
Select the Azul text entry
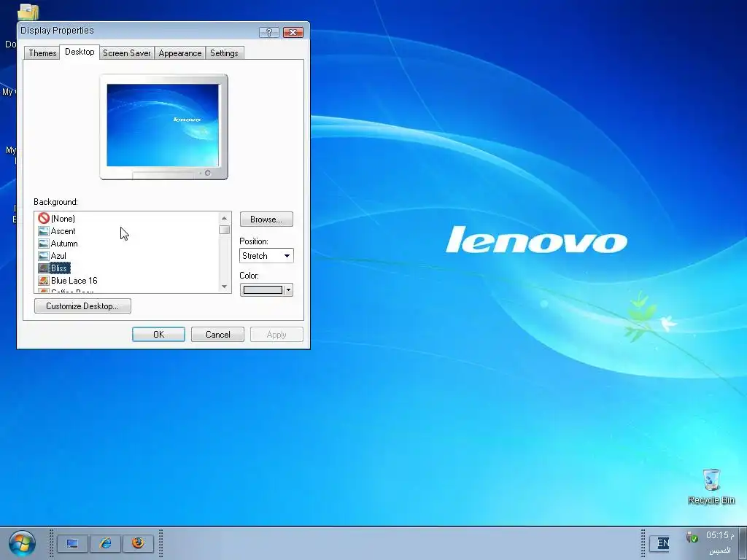tap(58, 256)
